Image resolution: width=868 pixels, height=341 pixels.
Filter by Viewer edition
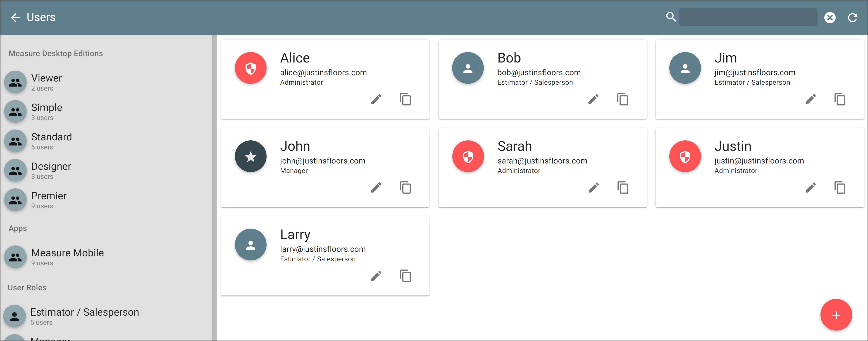coord(106,82)
